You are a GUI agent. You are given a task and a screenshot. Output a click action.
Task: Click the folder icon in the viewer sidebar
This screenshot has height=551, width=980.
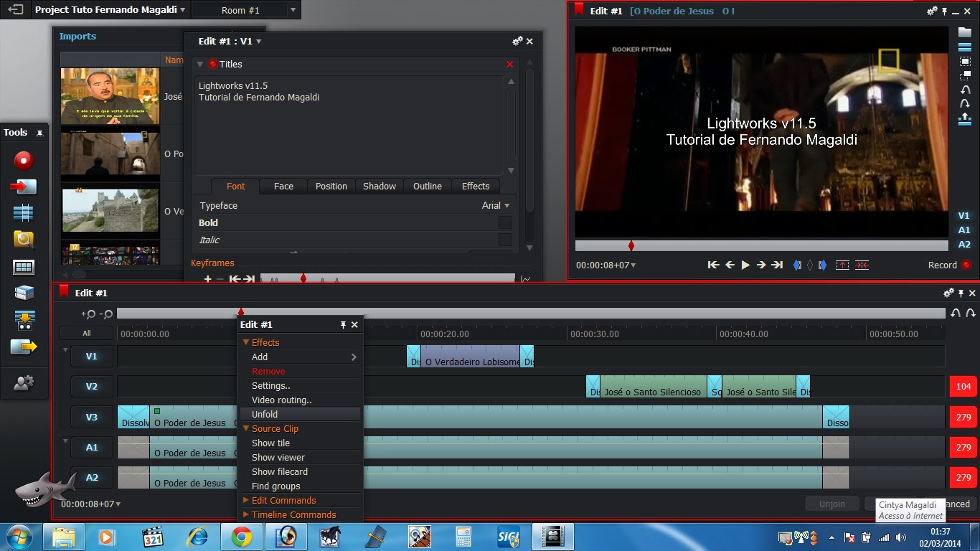(x=965, y=32)
